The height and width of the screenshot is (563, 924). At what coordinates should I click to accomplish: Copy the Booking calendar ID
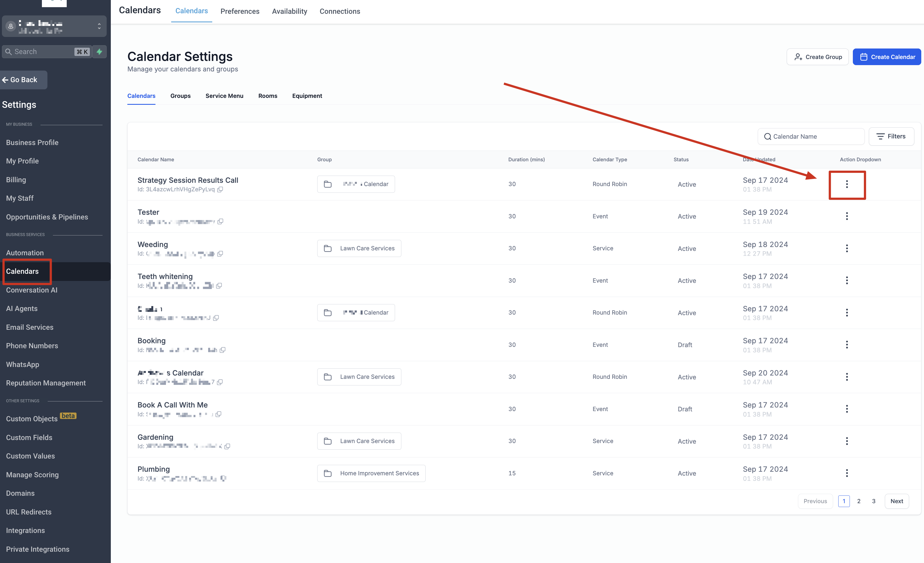click(222, 350)
